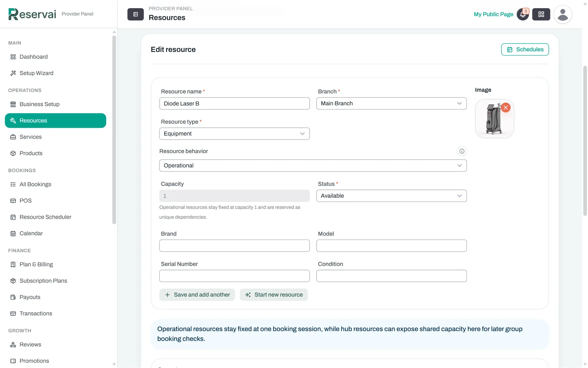Viewport: 588px width, 368px height.
Task: Click the Calendar icon in sidebar
Action: (13, 233)
